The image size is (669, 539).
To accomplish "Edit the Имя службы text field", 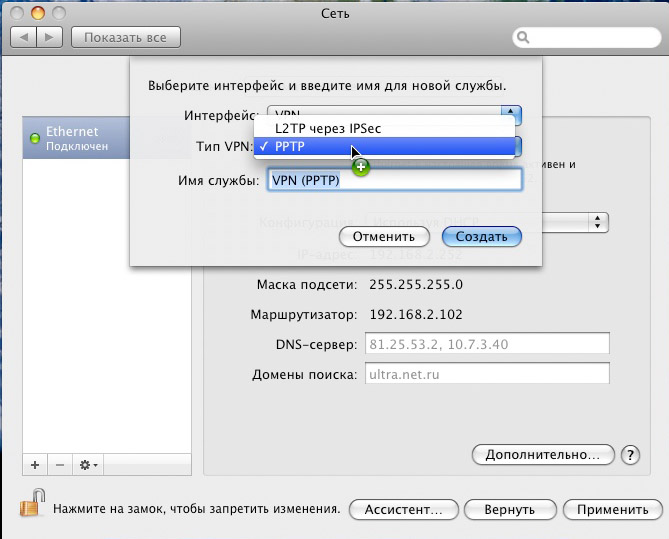I will pos(392,180).
